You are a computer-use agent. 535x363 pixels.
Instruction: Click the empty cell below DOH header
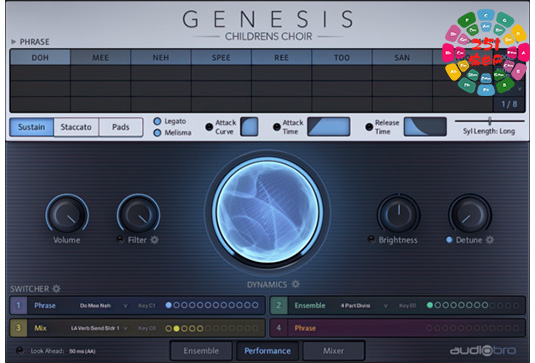(40, 73)
